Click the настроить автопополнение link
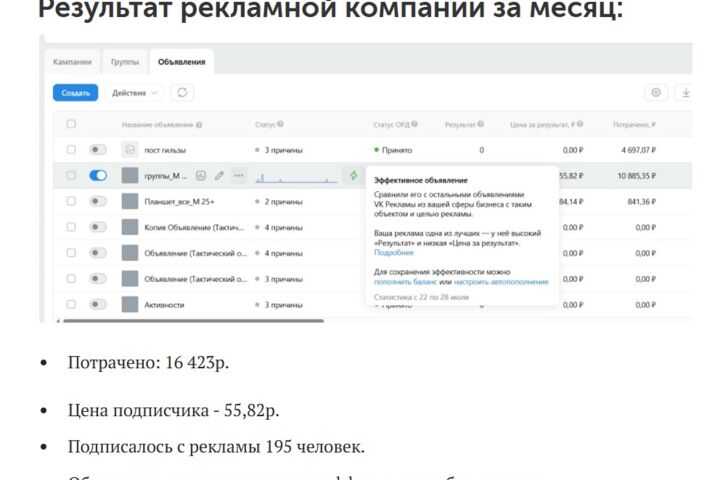 (x=501, y=282)
